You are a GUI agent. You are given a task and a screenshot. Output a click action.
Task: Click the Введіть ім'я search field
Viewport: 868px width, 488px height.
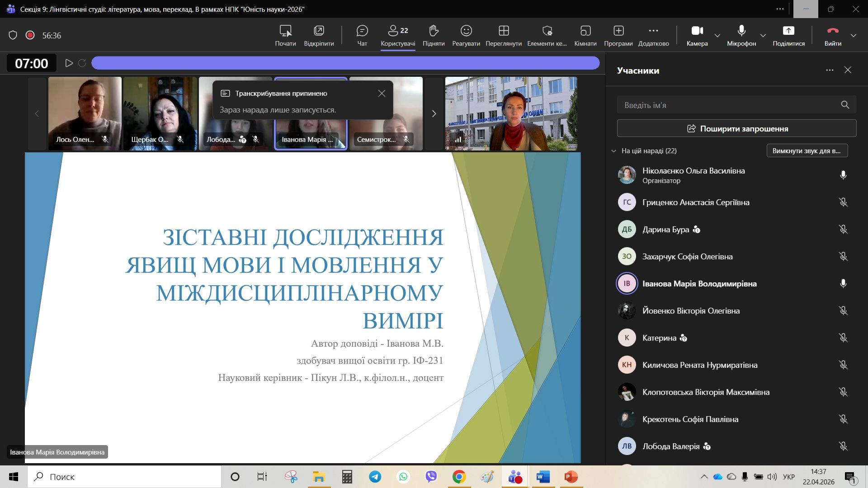(x=728, y=105)
